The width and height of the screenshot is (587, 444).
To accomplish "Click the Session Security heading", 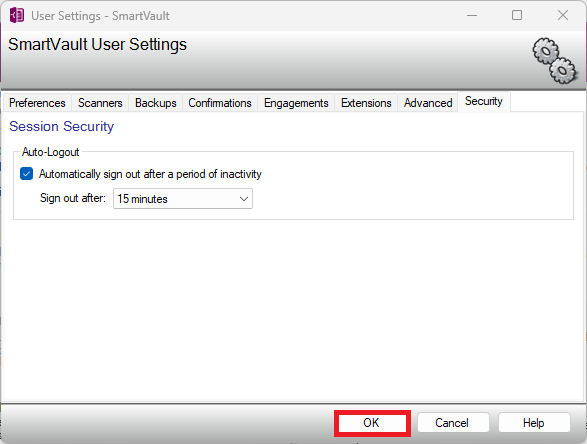I will tap(61, 126).
